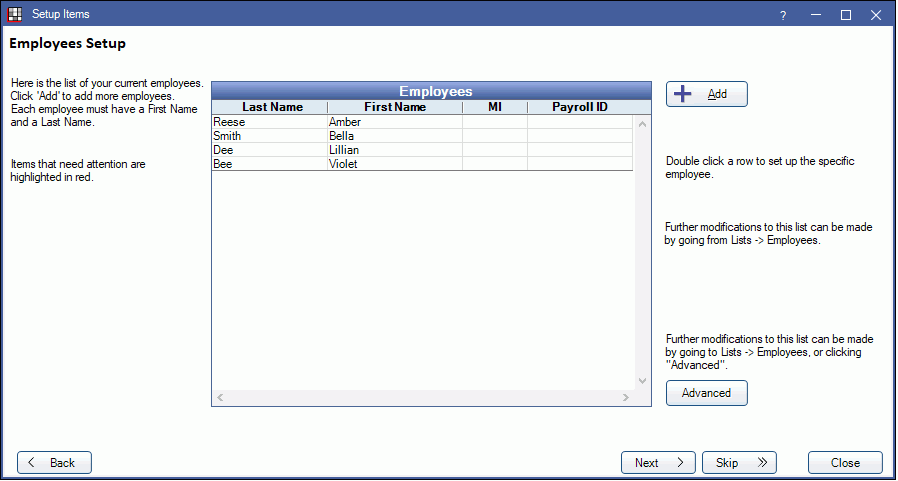The height and width of the screenshot is (481, 898).
Task: Click the Setup Items app icon in title bar
Action: (x=15, y=15)
